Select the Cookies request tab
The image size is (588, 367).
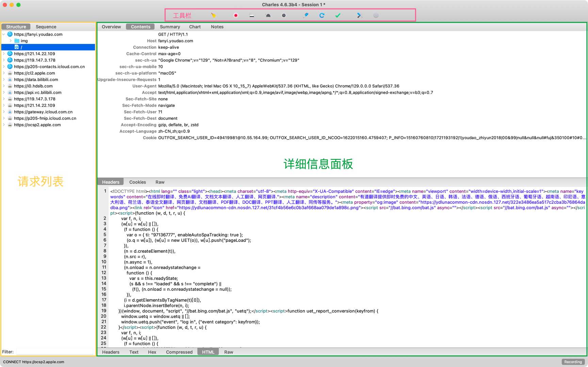[137, 182]
